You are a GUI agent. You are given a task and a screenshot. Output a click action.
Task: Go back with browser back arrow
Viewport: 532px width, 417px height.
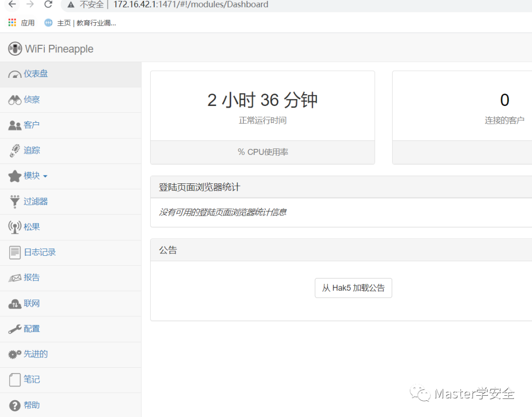12,4
